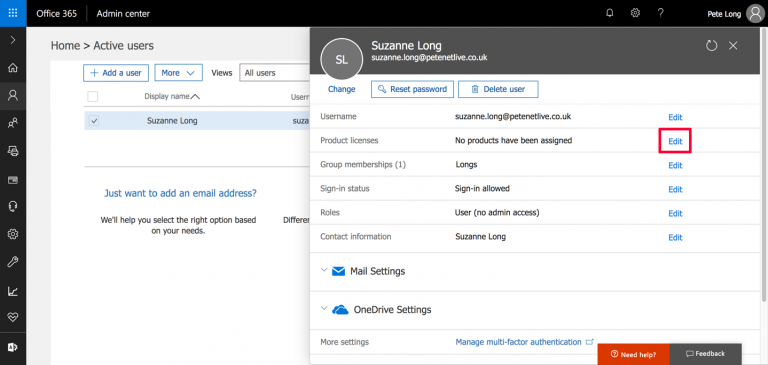
Task: Click 'Longs' group membership value
Action: pyautogui.click(x=466, y=165)
